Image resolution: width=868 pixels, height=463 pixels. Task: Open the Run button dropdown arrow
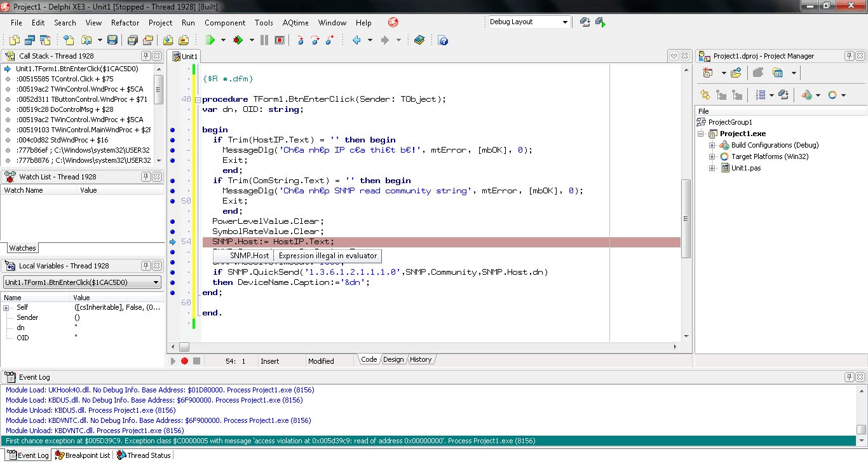(223, 40)
